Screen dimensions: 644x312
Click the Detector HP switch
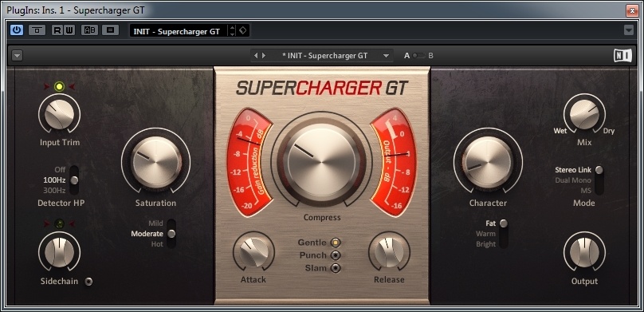click(74, 180)
